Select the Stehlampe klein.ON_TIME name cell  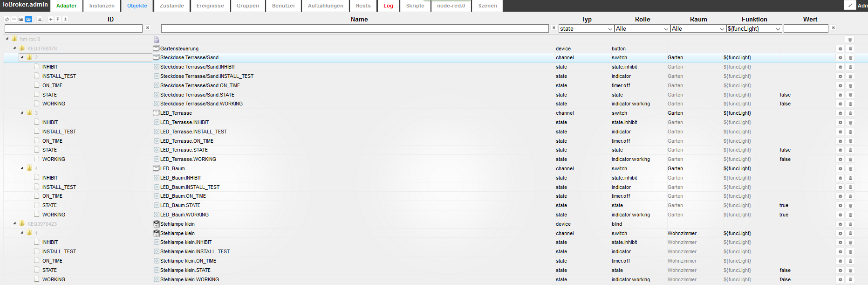coord(188,261)
